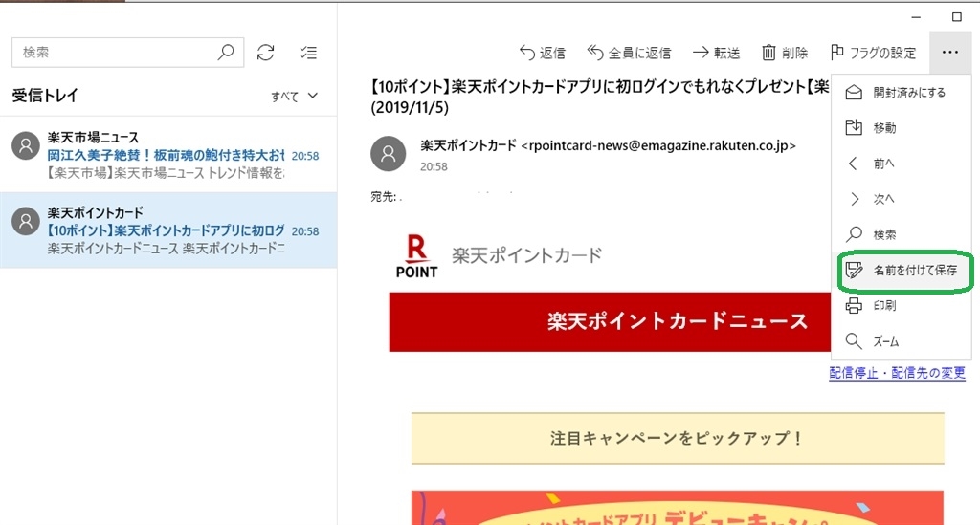Viewport: 980px width, 525px height.
Task: Reply to all (全員に返信)
Action: [x=629, y=53]
